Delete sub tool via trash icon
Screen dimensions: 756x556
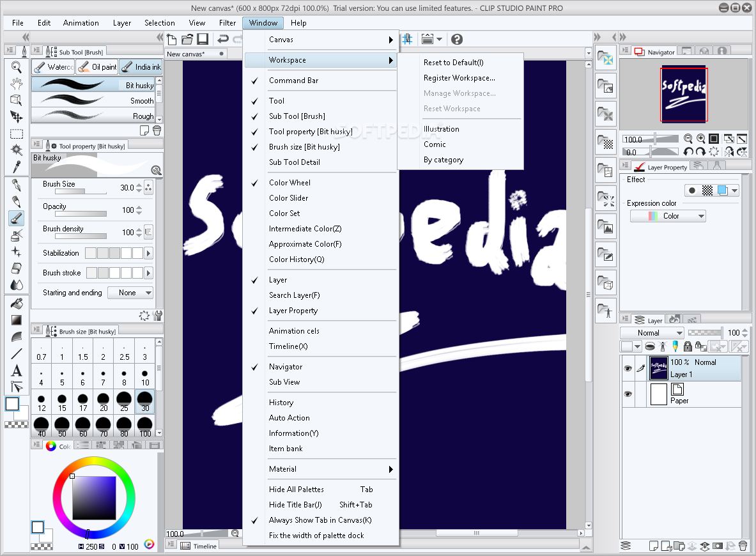(157, 130)
